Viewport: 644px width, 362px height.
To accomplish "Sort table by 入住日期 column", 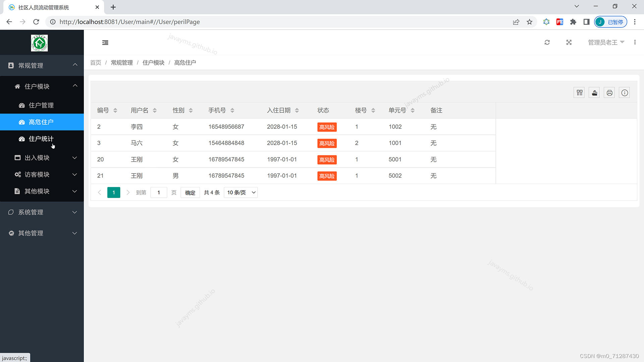I will tap(297, 111).
